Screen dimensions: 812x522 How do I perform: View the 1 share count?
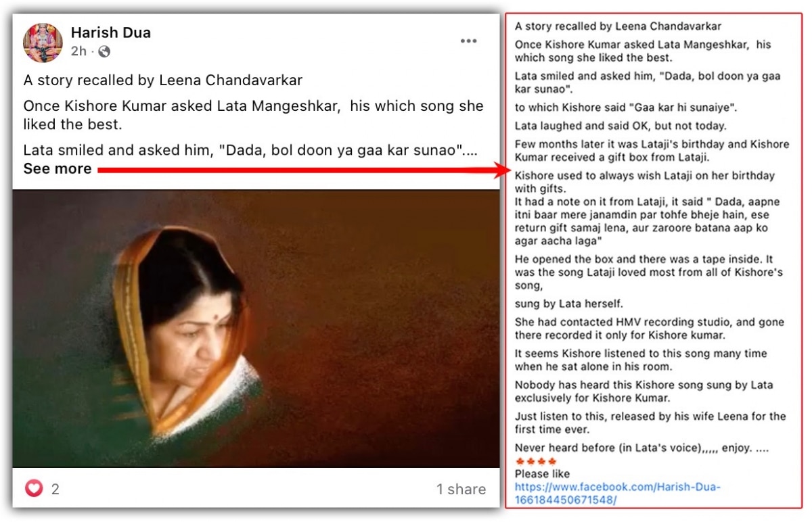461,489
